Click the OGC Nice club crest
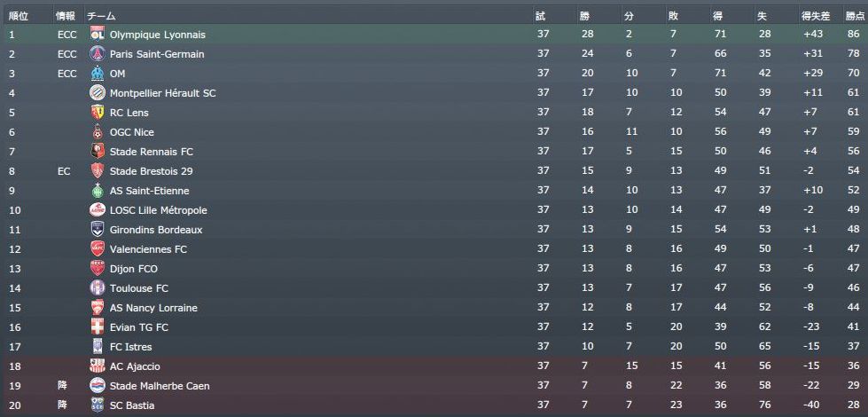 (98, 132)
